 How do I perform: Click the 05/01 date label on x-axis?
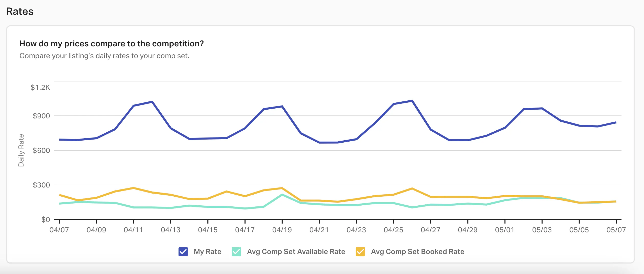click(x=505, y=230)
